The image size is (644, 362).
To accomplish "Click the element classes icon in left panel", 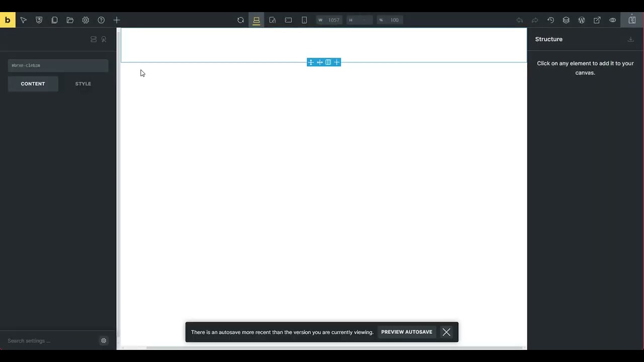I will pos(94,39).
